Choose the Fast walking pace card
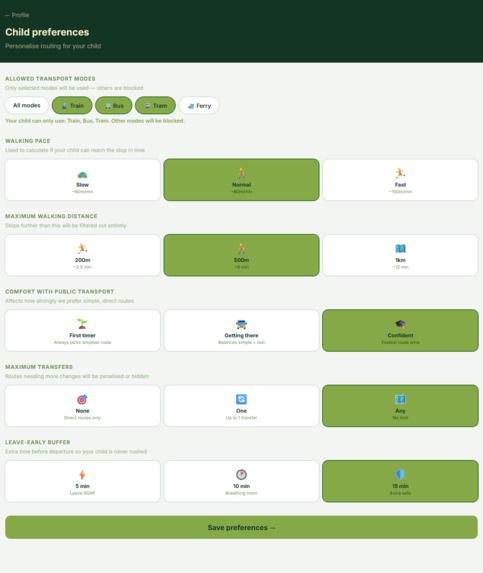Viewport: 483px width, 573px height. tap(400, 180)
